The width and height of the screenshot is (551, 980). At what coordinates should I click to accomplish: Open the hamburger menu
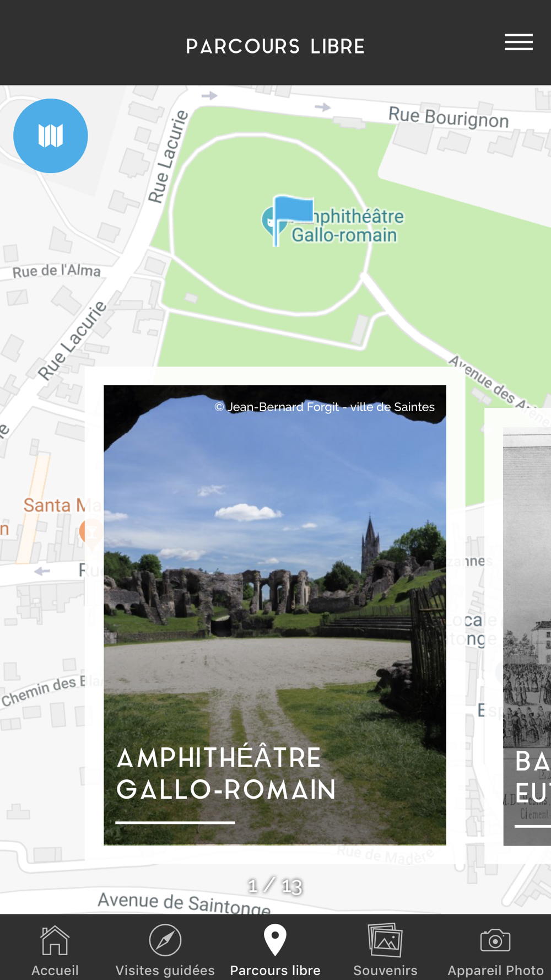click(518, 42)
